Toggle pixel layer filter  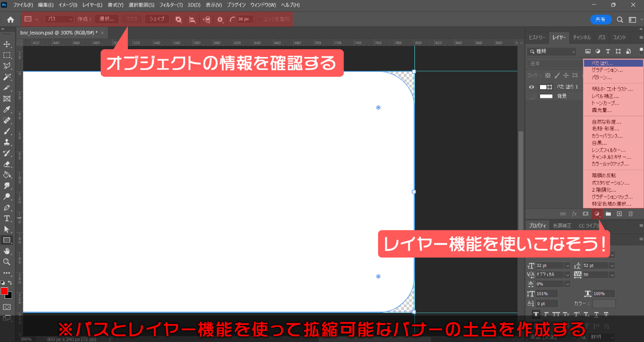pyautogui.click(x=587, y=51)
